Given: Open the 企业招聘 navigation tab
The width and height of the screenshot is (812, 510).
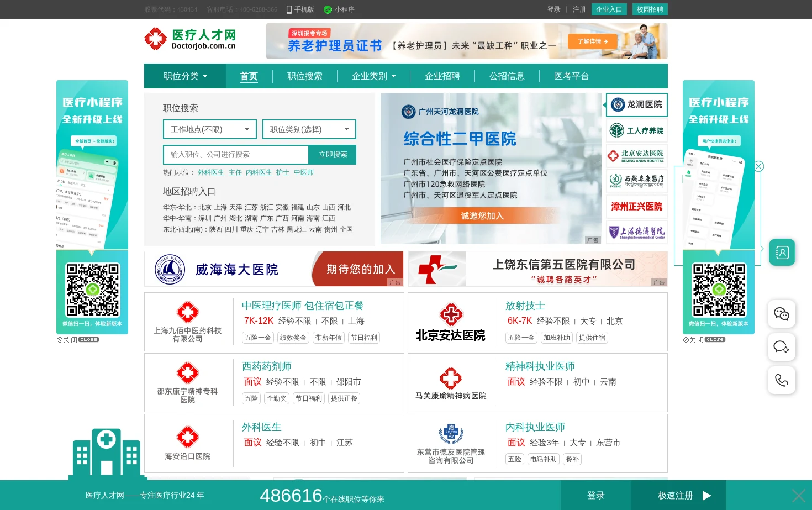Looking at the screenshot, I should pos(442,76).
